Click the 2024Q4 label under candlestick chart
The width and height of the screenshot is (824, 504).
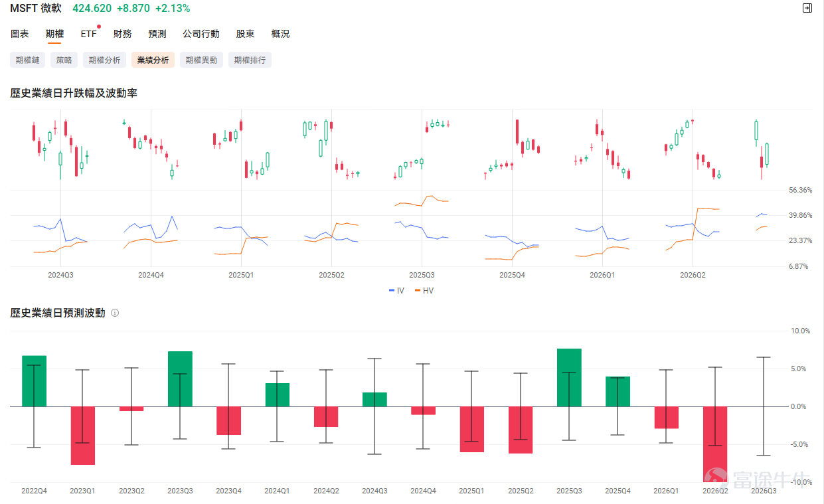click(x=151, y=274)
